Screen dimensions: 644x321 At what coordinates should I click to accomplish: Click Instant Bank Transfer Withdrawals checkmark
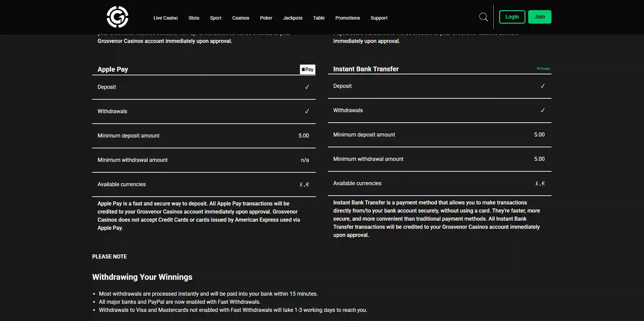[x=543, y=110]
